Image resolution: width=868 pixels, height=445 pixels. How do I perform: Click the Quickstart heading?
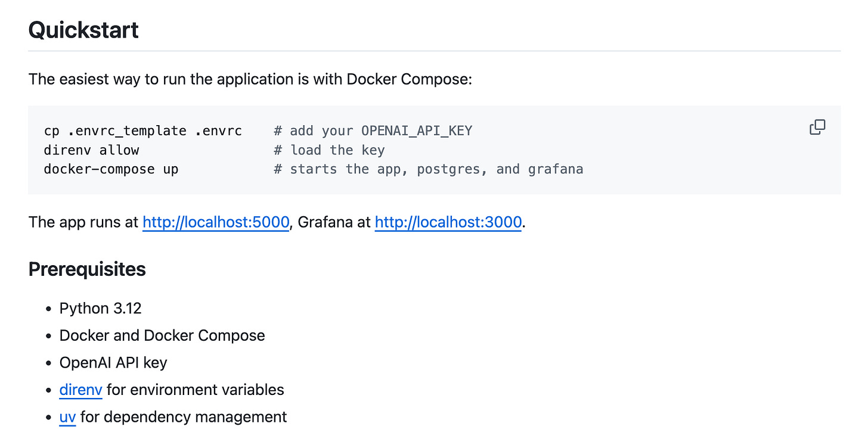(83, 30)
